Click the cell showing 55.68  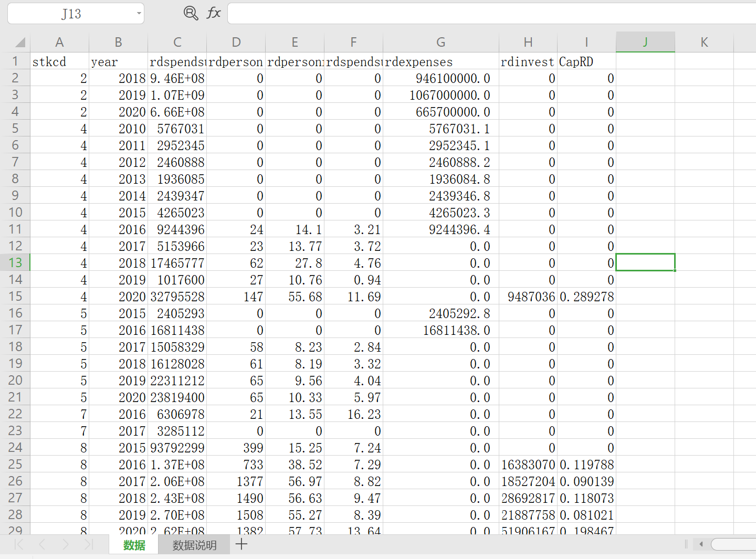click(295, 297)
